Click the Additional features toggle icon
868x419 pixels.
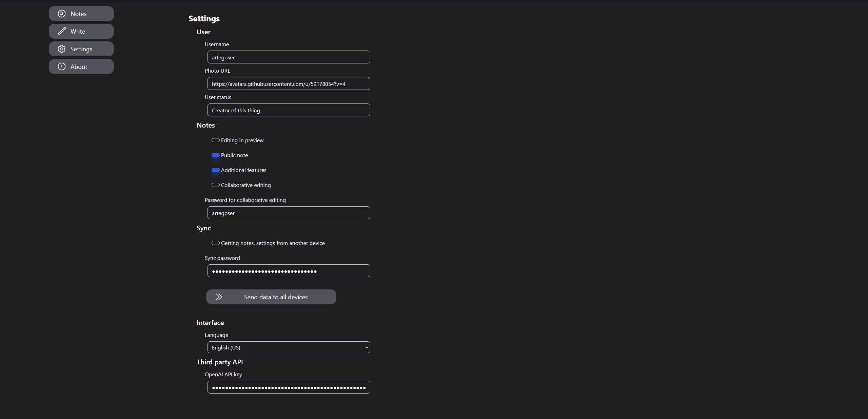click(x=215, y=170)
